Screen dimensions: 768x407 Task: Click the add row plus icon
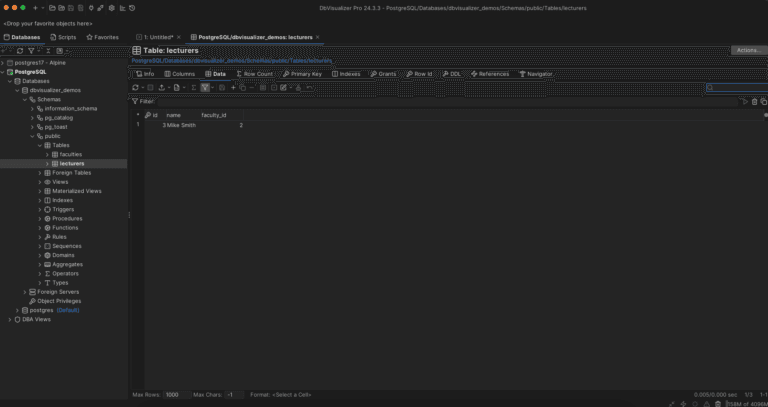pos(233,88)
